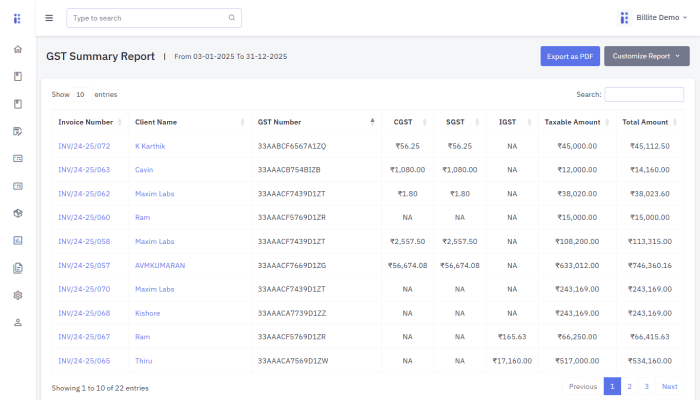Viewport: 700px width, 400px height.
Task: Open the user profile icon in sidebar
Action: (x=17, y=322)
